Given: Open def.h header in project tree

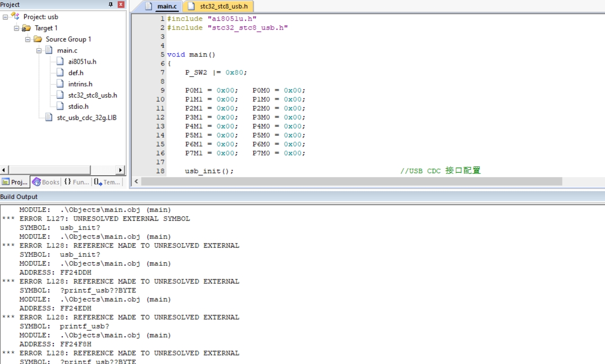Looking at the screenshot, I should click(x=75, y=73).
